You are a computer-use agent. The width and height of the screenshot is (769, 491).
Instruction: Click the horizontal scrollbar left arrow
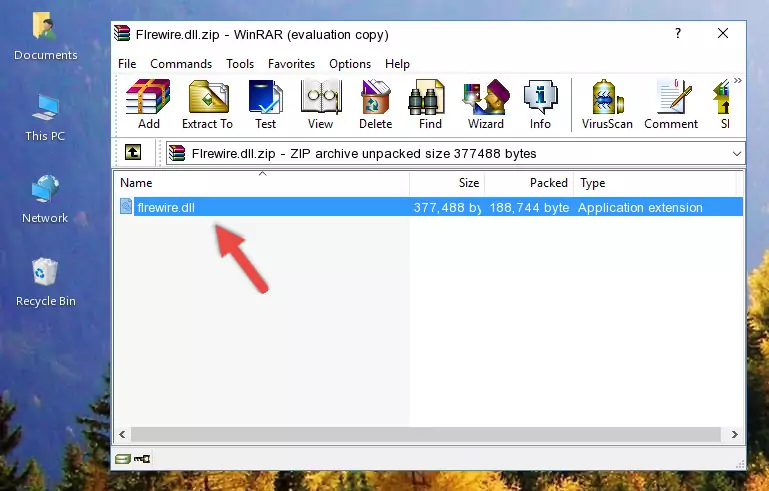pyautogui.click(x=122, y=434)
